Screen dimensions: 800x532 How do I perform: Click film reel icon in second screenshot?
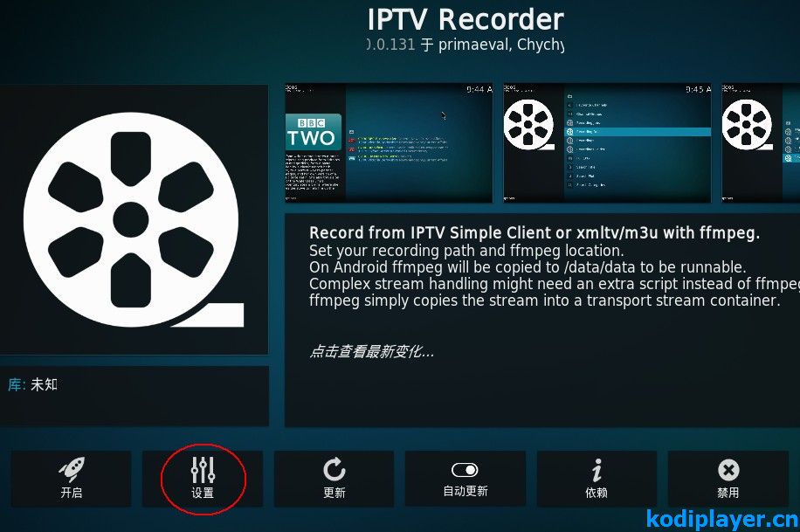pyautogui.click(x=528, y=125)
